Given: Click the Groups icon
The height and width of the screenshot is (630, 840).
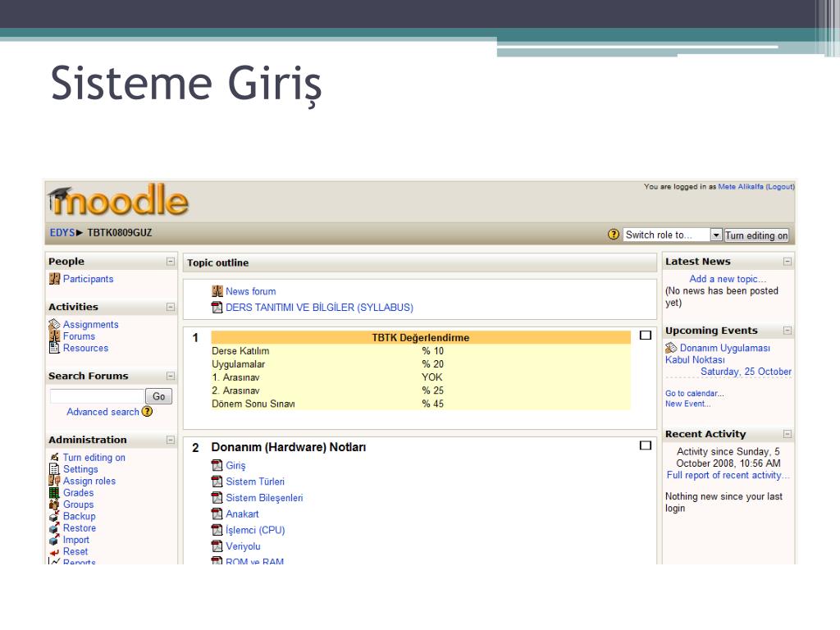Looking at the screenshot, I should point(54,504).
